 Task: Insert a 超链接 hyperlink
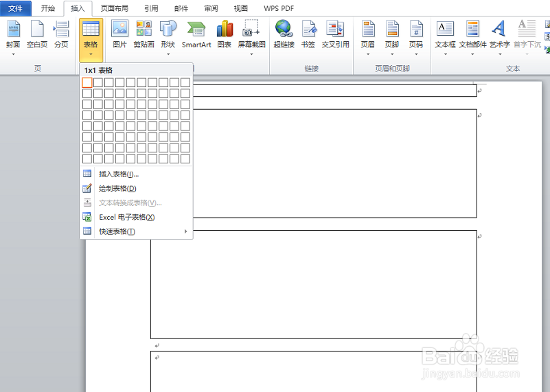click(284, 34)
